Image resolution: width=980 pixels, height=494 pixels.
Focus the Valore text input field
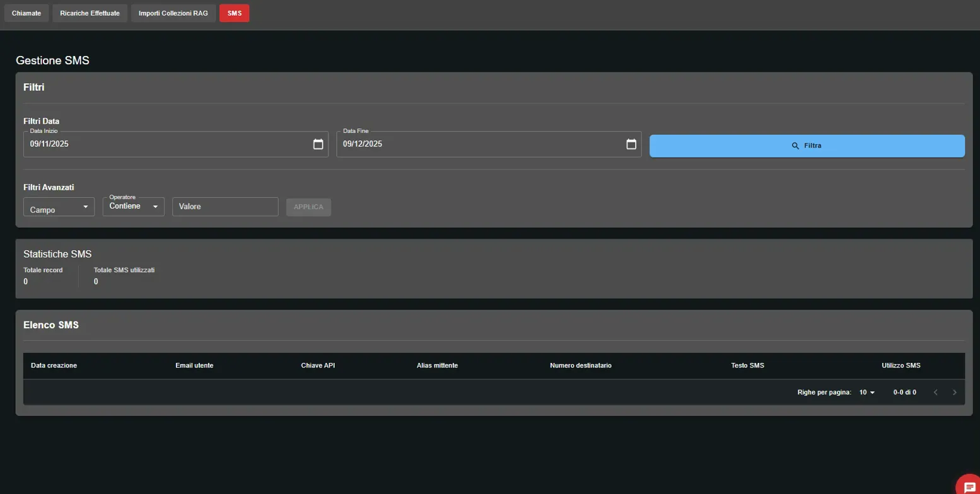click(225, 207)
